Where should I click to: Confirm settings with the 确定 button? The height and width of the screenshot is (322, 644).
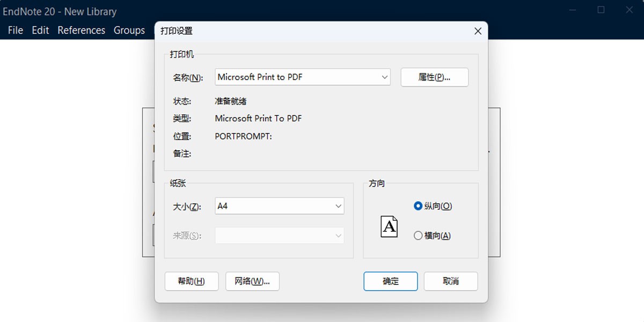pyautogui.click(x=390, y=281)
